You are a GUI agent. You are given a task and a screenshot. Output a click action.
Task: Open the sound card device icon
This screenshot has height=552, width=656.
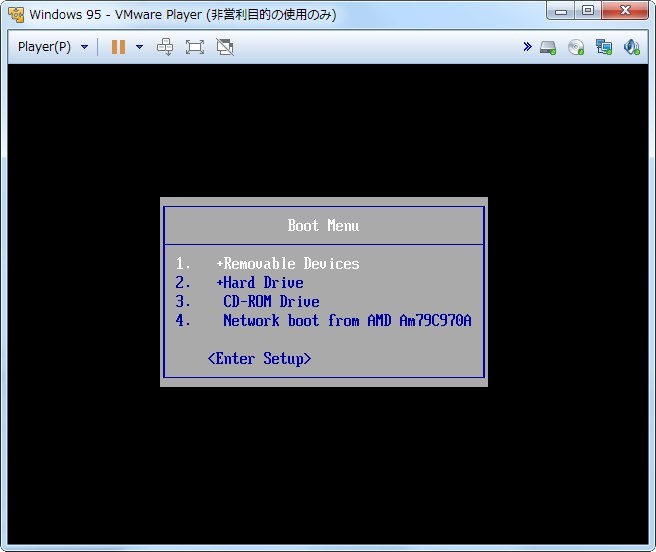[x=632, y=47]
